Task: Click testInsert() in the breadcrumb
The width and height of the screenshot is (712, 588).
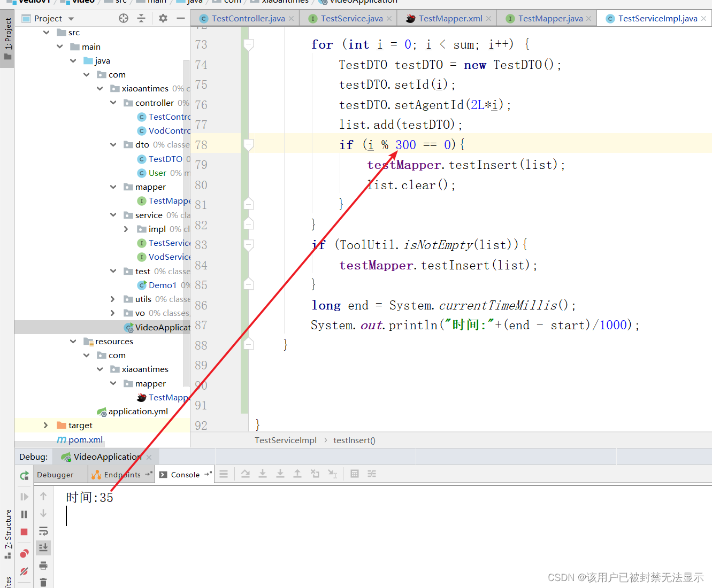Action: (354, 440)
